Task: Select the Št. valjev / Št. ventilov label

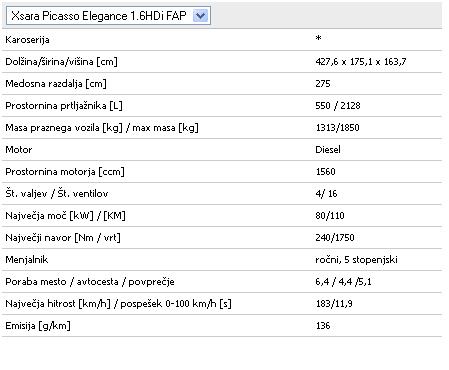Action: tap(57, 194)
